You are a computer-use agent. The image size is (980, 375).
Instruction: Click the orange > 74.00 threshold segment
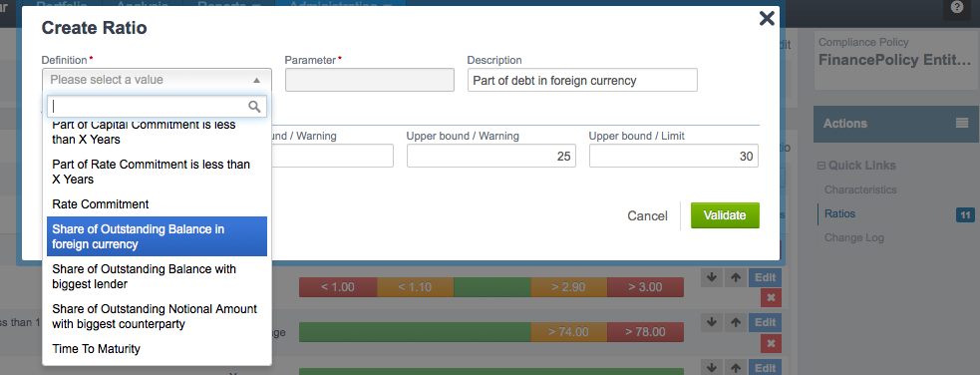[x=568, y=332]
